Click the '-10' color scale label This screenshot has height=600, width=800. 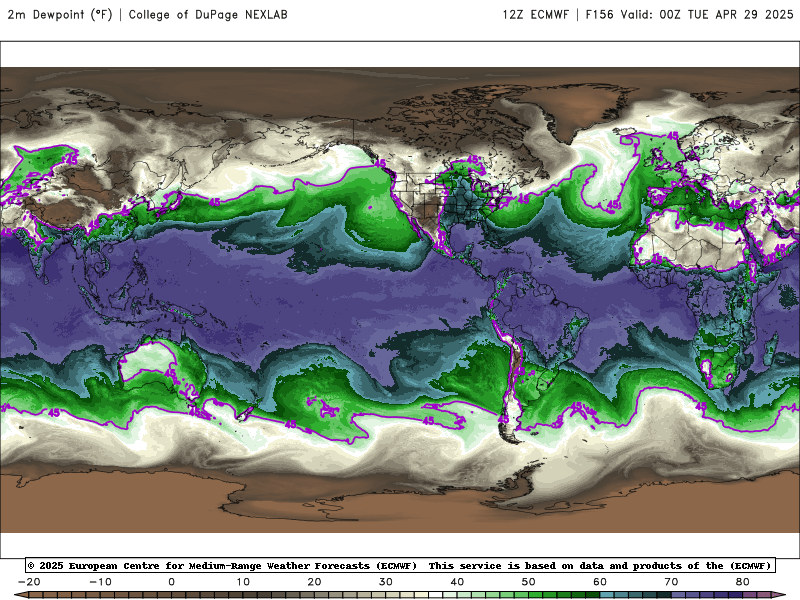(100, 582)
